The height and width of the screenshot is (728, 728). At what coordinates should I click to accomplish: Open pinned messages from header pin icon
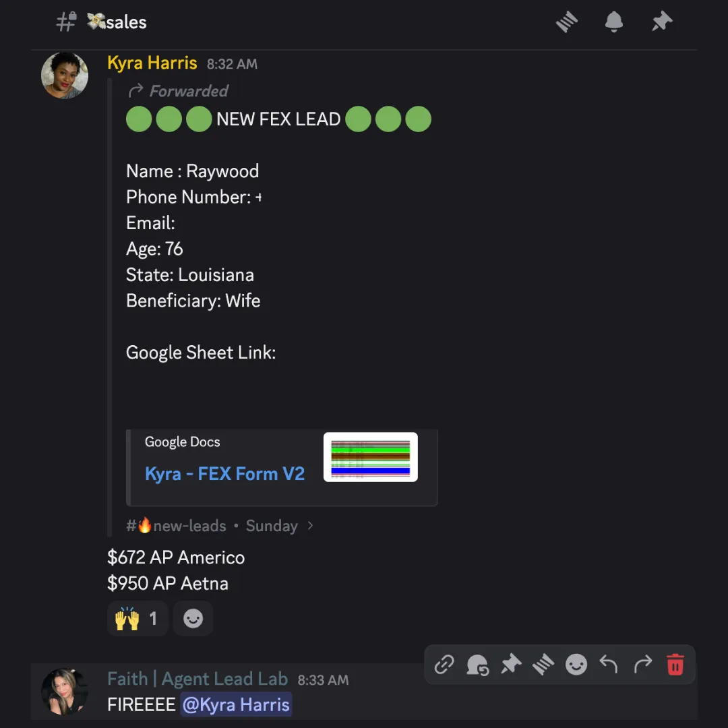[662, 22]
